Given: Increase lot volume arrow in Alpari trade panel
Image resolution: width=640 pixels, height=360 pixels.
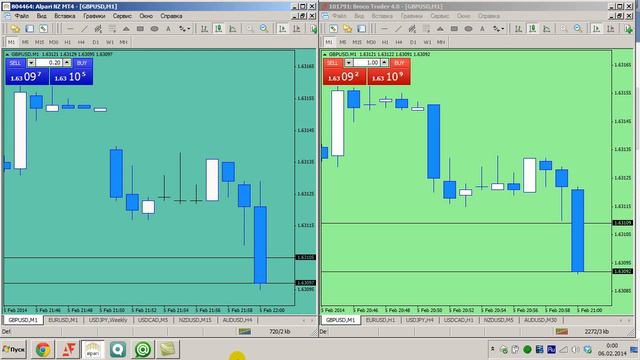Looking at the screenshot, I should click(x=67, y=63).
